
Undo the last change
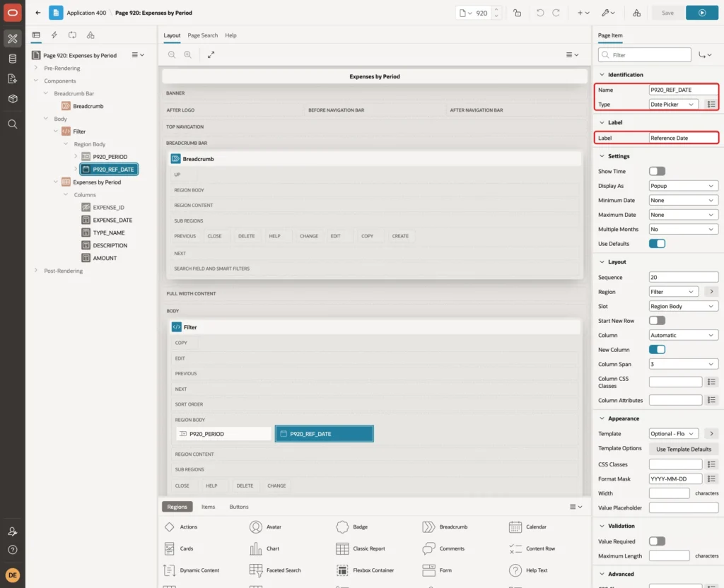(x=539, y=13)
